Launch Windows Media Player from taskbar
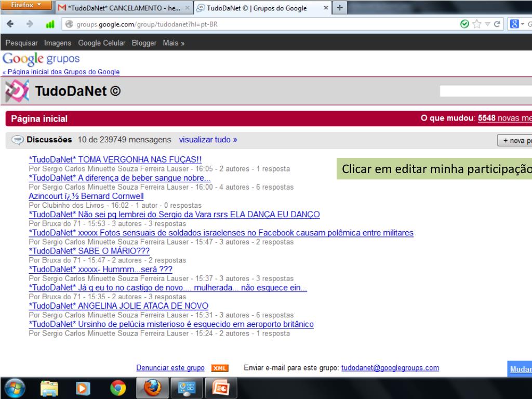 click(x=83, y=389)
